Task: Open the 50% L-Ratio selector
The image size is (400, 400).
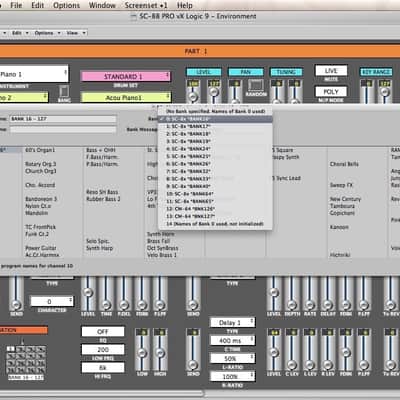Action: [x=232, y=358]
